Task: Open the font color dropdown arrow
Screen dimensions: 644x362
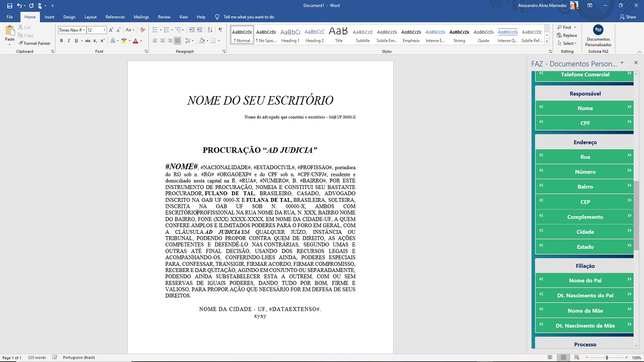Action: 141,41
